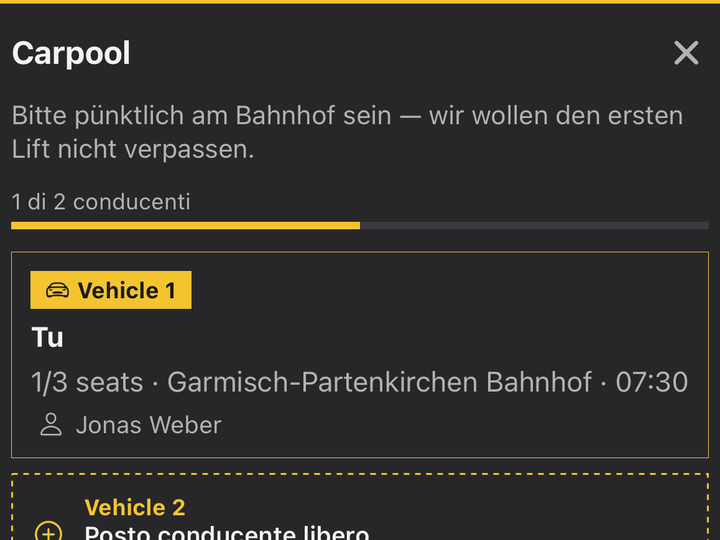Claim the 'Posto conducente libero' slot

[x=227, y=533]
